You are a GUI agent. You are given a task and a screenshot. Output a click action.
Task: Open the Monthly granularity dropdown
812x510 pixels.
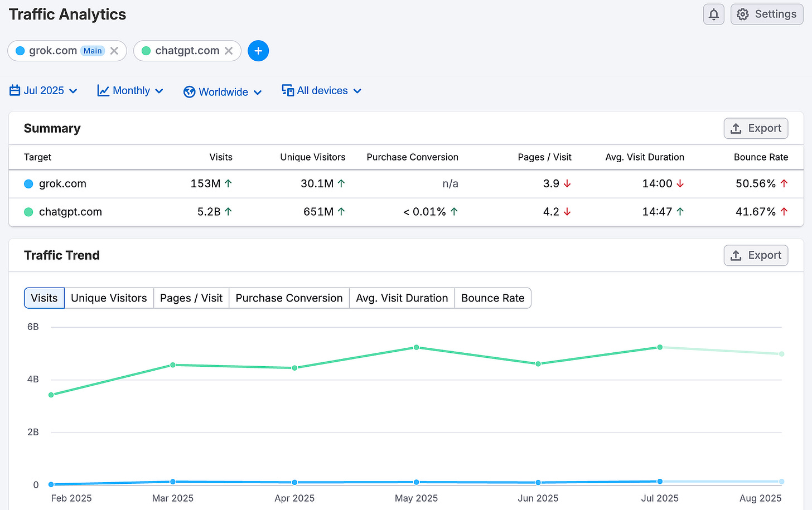point(130,91)
